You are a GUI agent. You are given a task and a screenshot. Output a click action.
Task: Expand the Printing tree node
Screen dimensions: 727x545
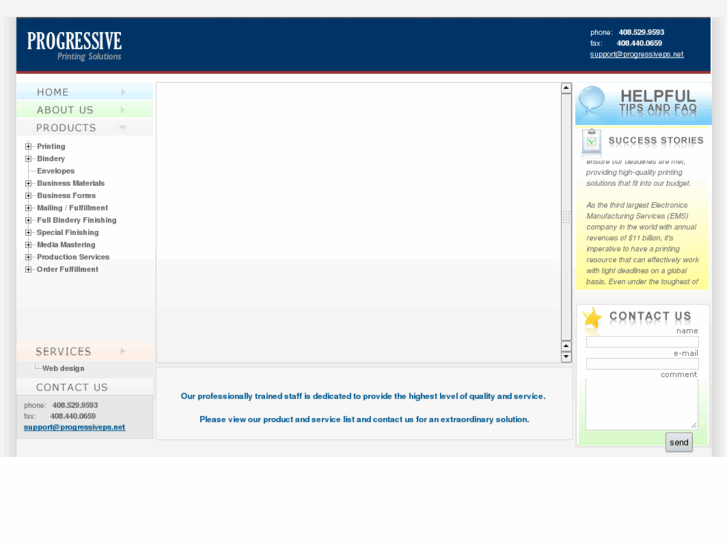click(28, 146)
